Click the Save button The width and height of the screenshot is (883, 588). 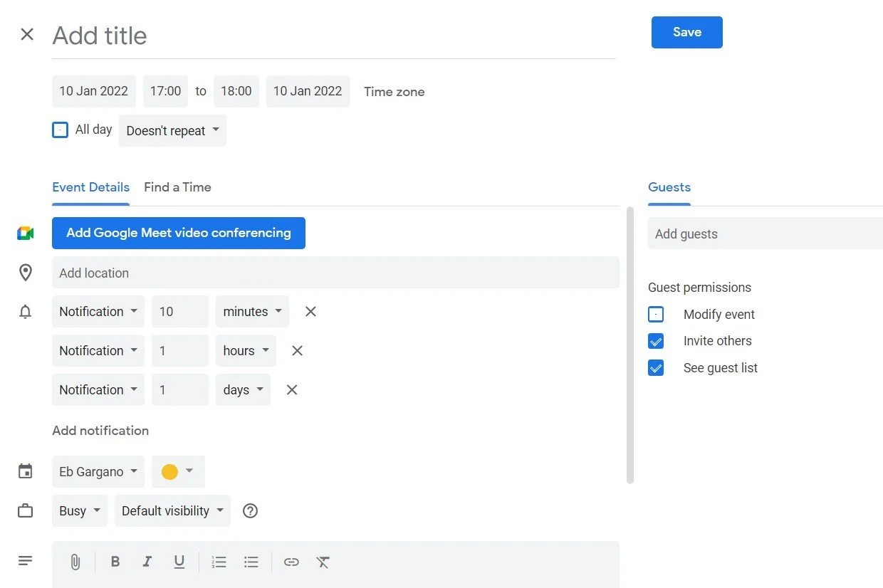[686, 33]
